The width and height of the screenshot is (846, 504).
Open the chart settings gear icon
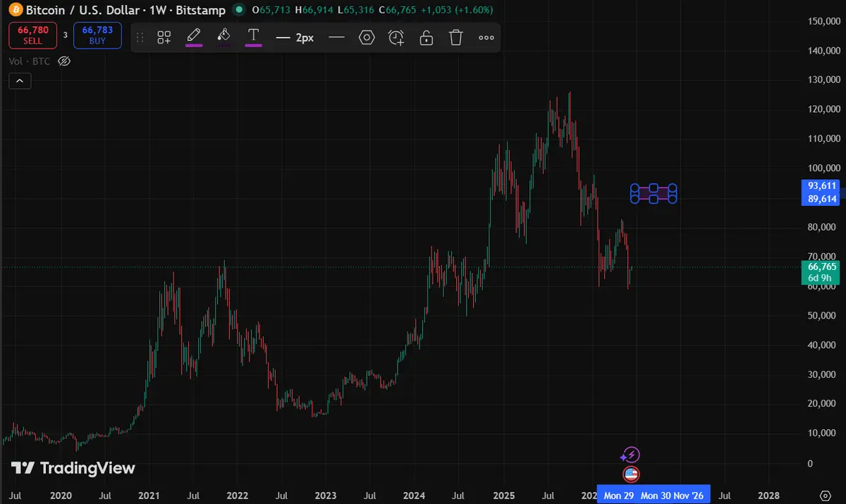click(x=825, y=496)
